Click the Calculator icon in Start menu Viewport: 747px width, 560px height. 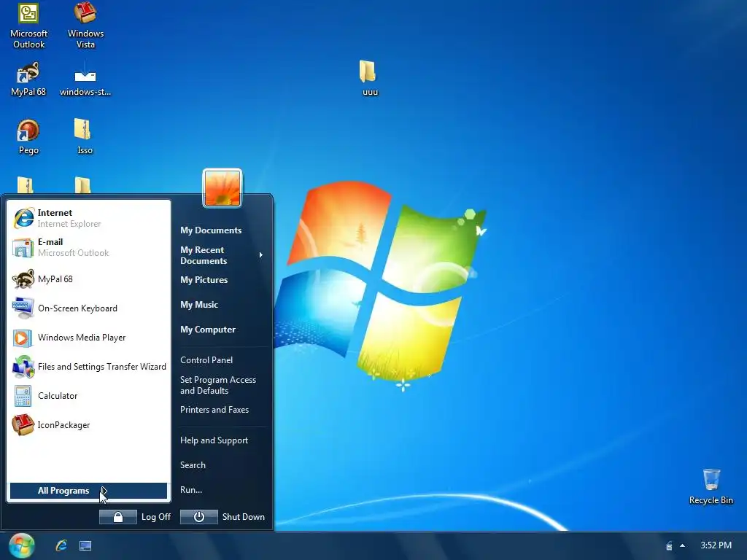point(23,396)
